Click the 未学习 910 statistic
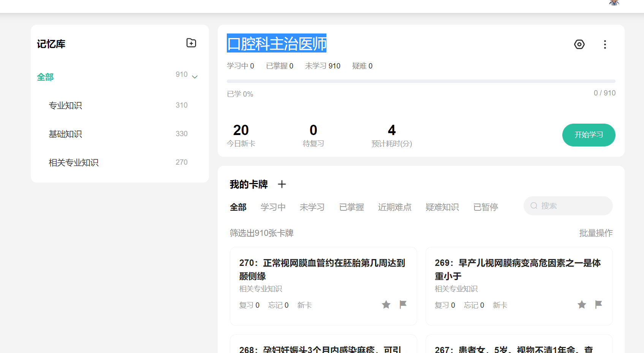 [x=323, y=66]
